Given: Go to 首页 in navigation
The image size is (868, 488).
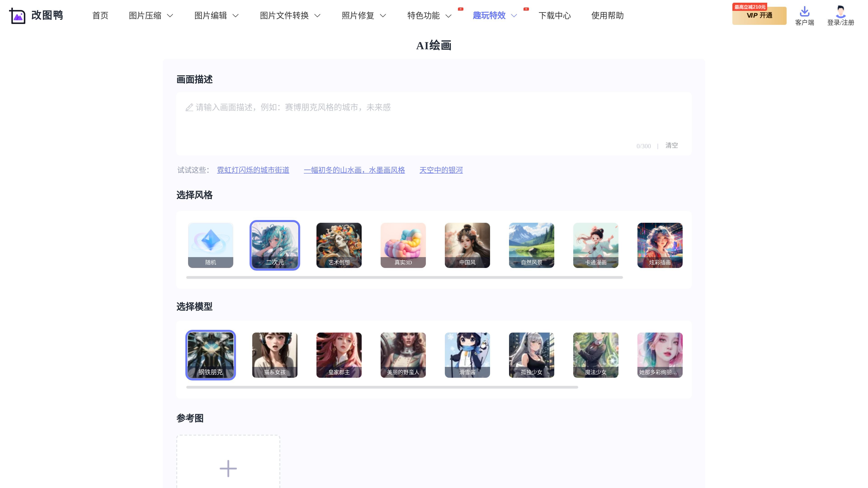Looking at the screenshot, I should coord(100,16).
